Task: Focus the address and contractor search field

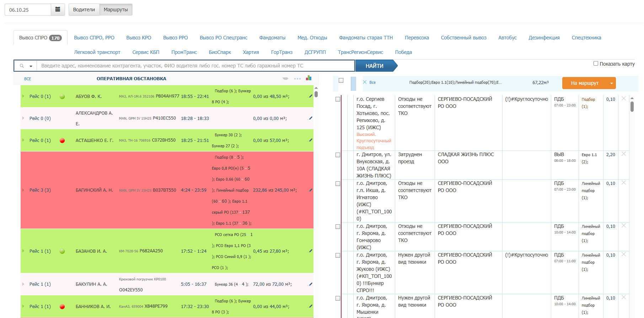Action: point(195,66)
